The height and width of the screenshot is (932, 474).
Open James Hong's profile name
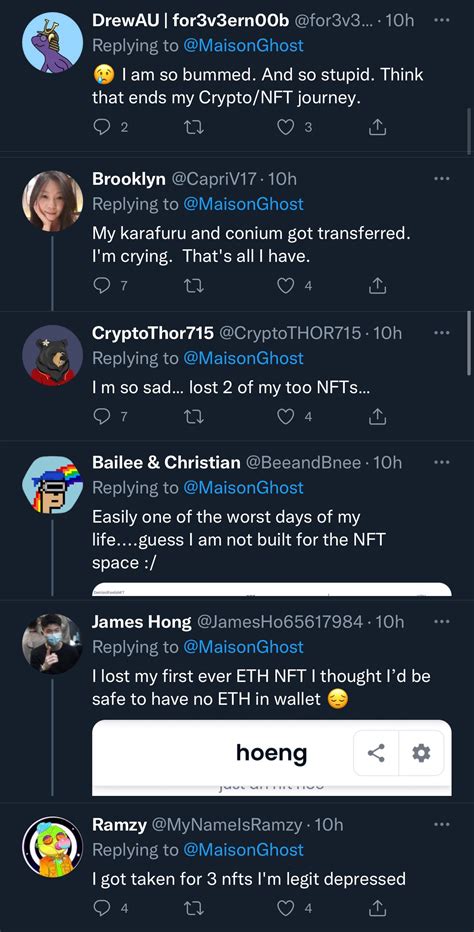coord(142,622)
